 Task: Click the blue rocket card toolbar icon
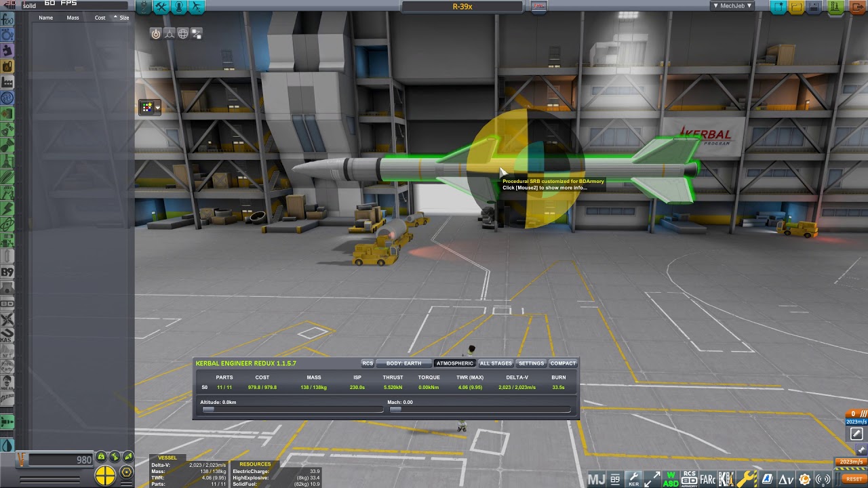[768, 479]
